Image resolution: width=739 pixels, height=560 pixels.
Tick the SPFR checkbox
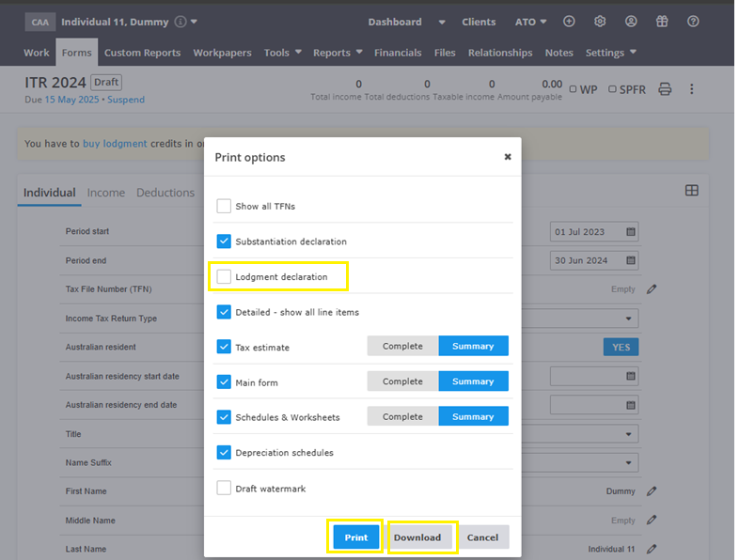pos(612,89)
